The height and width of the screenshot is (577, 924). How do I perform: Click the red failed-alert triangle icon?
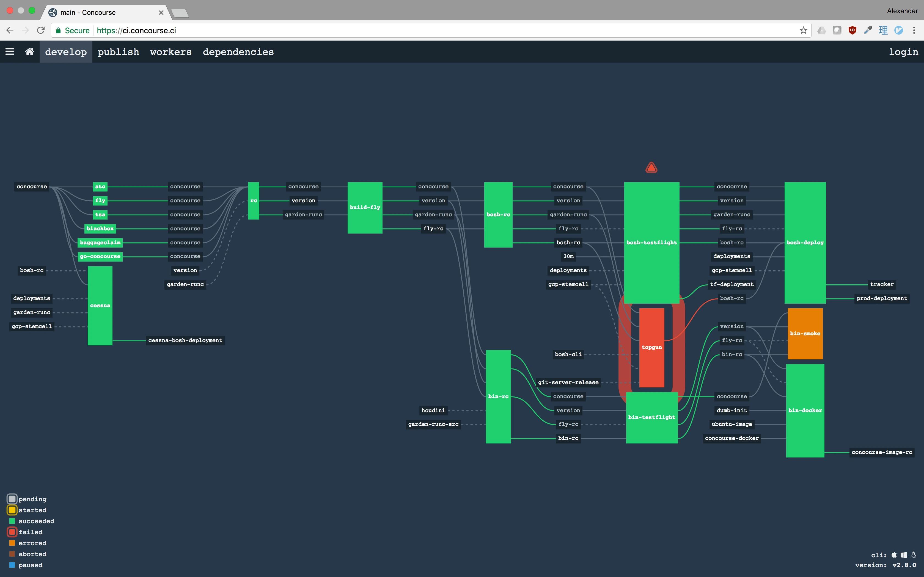click(x=651, y=168)
